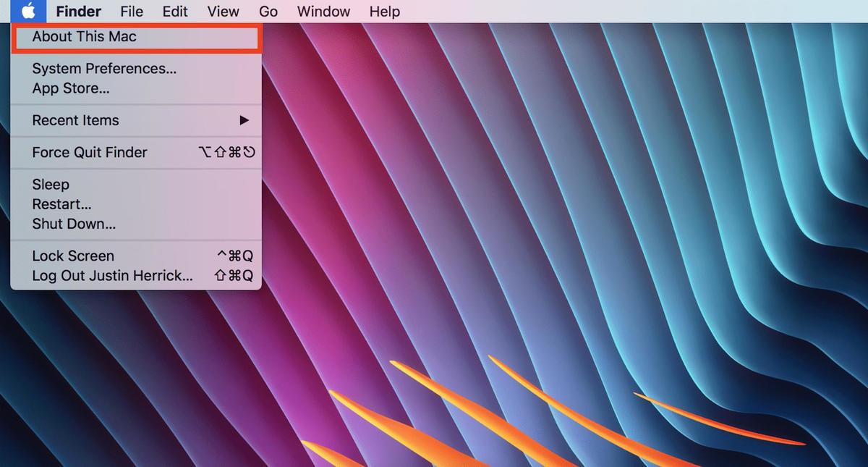
Task: Open System Preferences from the Apple menu
Action: click(x=104, y=69)
